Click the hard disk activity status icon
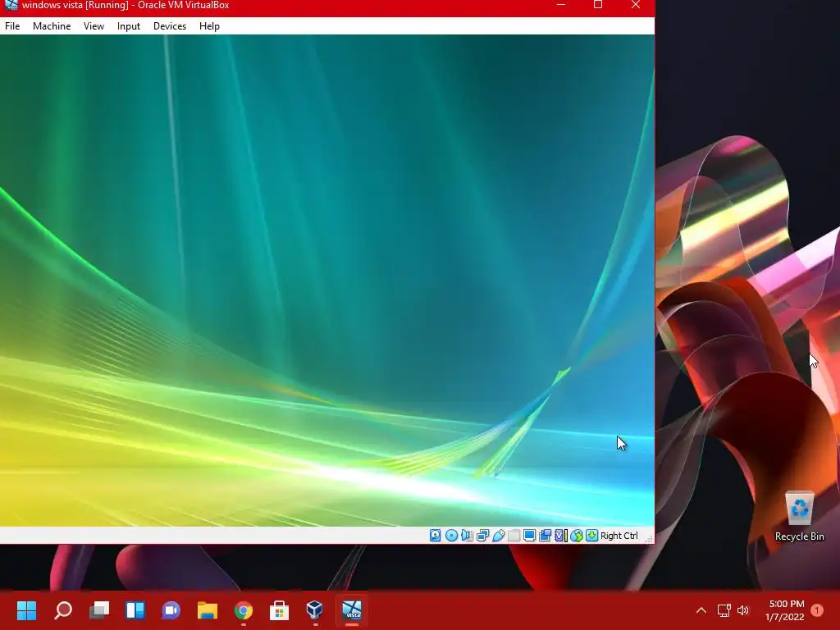Image resolution: width=840 pixels, height=630 pixels. [436, 535]
